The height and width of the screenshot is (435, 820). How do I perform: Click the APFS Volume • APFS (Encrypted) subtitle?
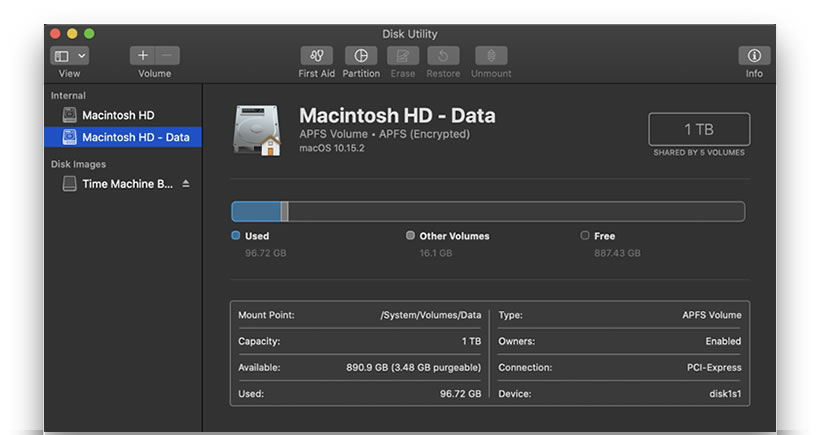[384, 134]
